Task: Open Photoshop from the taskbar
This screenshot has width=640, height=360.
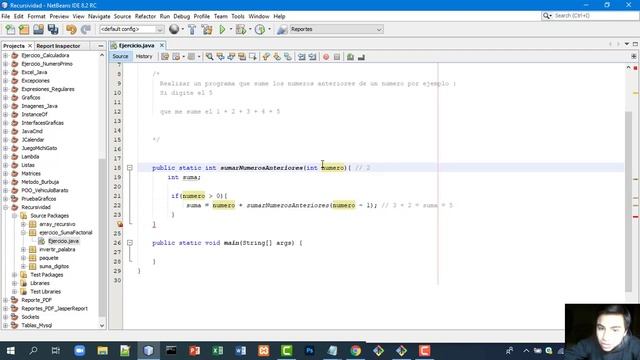Action: [x=309, y=351]
